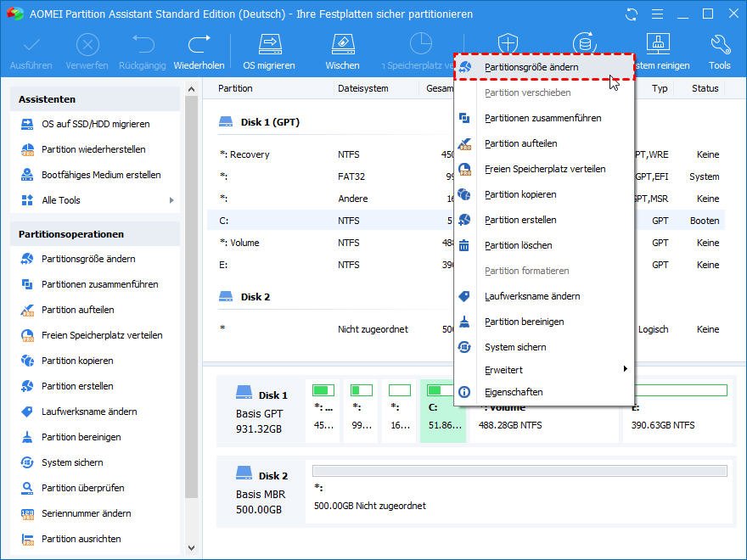The image size is (747, 560).
Task: Click sidebar System sichern icon
Action: pyautogui.click(x=27, y=462)
